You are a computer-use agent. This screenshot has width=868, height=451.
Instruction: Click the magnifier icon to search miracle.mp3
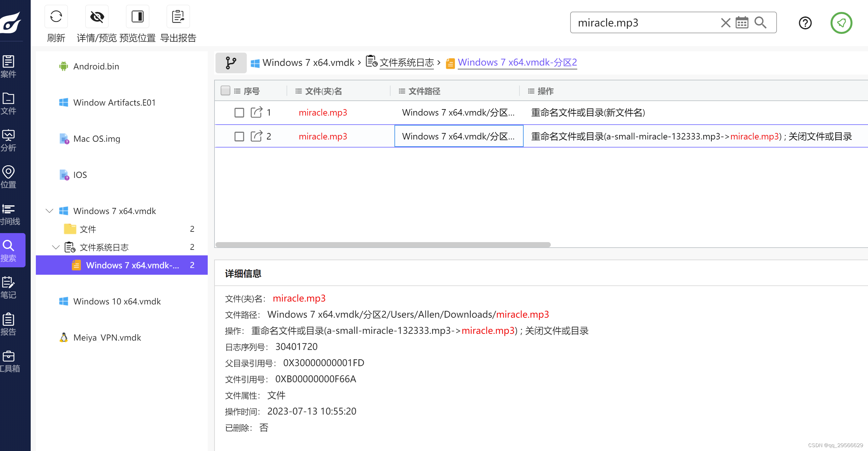760,23
